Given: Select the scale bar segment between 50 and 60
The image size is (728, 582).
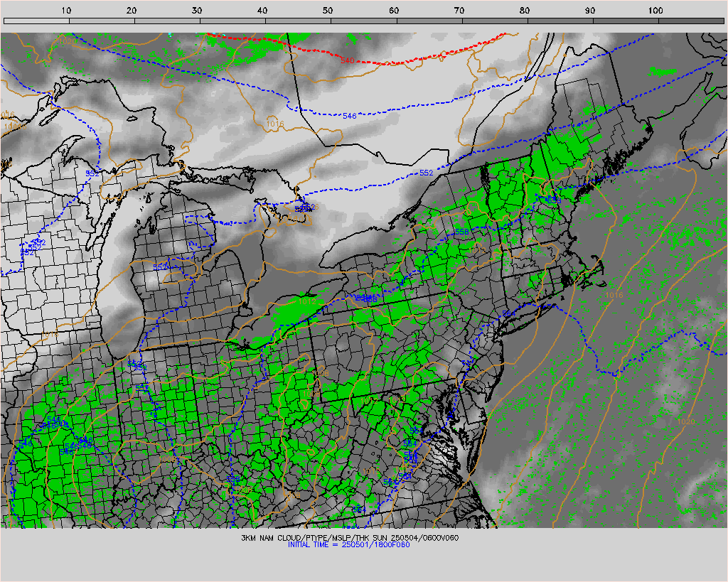Looking at the screenshot, I should (x=364, y=21).
